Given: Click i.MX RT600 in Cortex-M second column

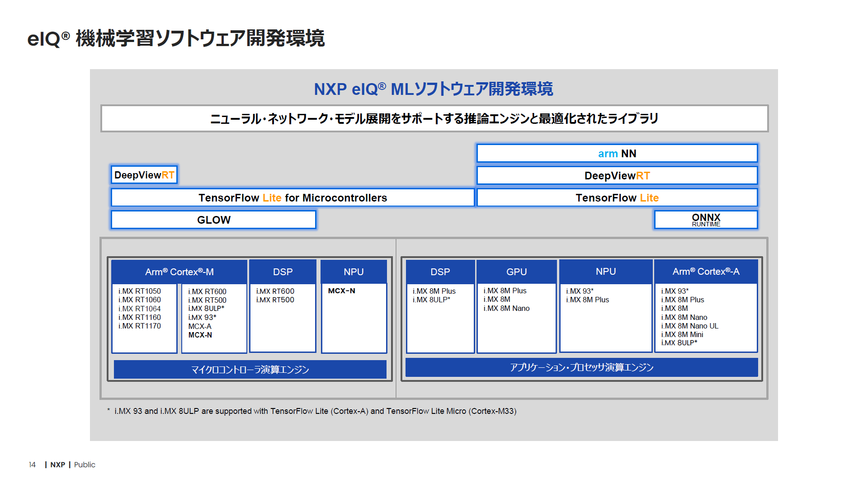Looking at the screenshot, I should coord(207,291).
